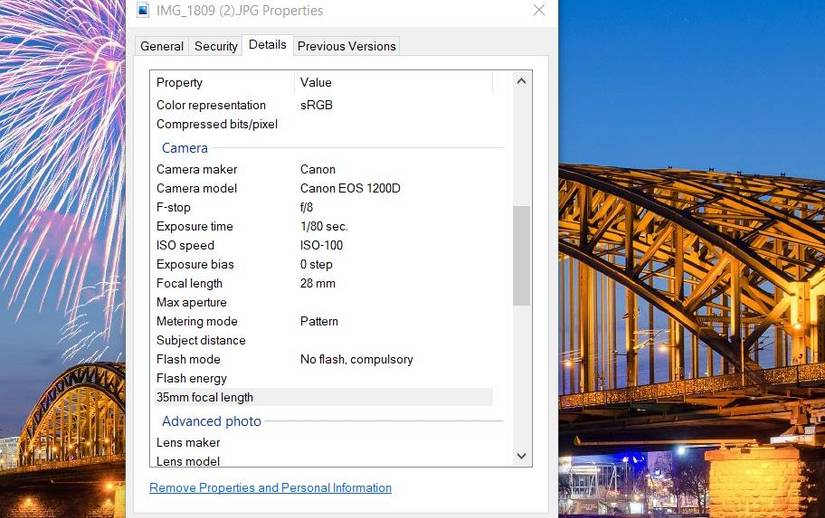Screen dimensions: 825x518
Task: Open the Previous Versions tab
Action: 346,46
